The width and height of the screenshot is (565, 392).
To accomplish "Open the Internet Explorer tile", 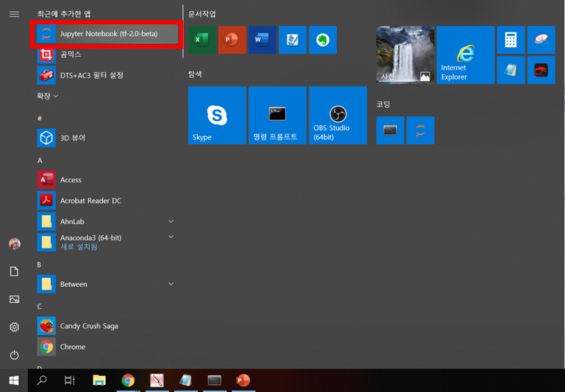I will [x=465, y=55].
